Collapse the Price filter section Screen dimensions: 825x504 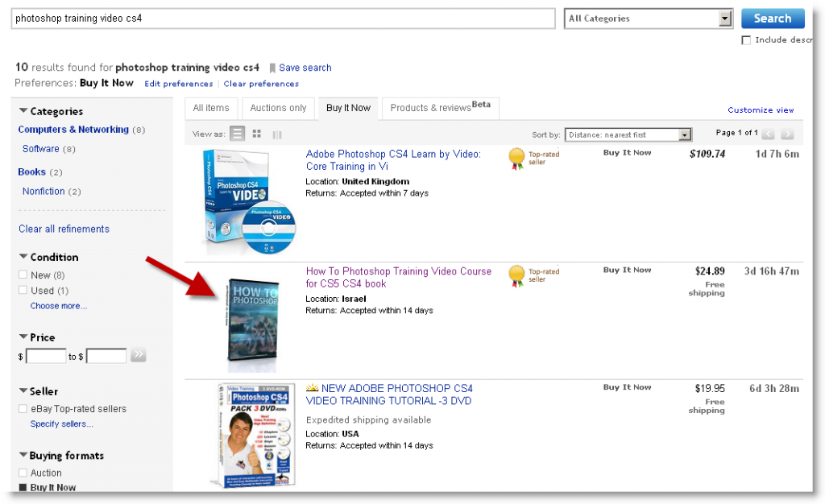pyautogui.click(x=23, y=337)
